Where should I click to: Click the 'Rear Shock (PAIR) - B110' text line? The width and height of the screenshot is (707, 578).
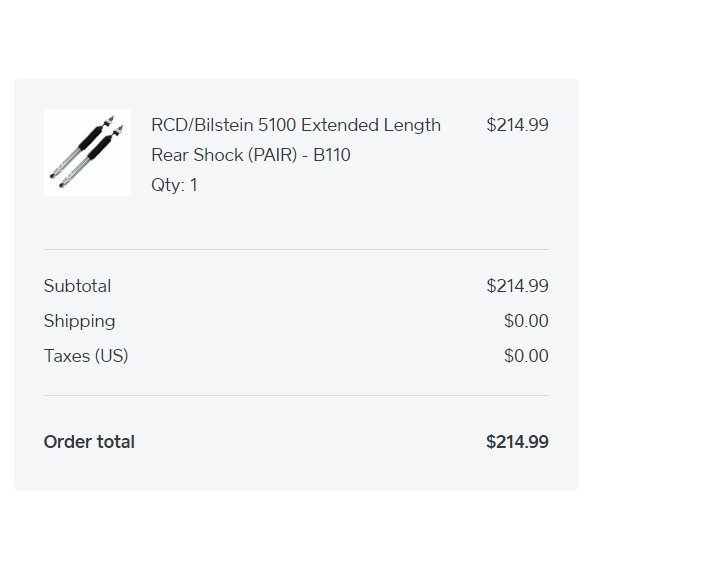[251, 155]
